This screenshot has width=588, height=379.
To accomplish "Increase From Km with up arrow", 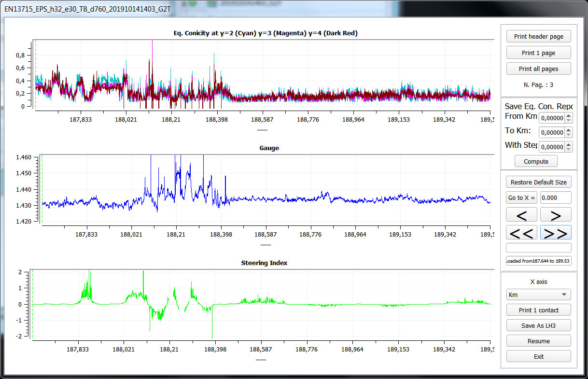I will click(x=569, y=115).
